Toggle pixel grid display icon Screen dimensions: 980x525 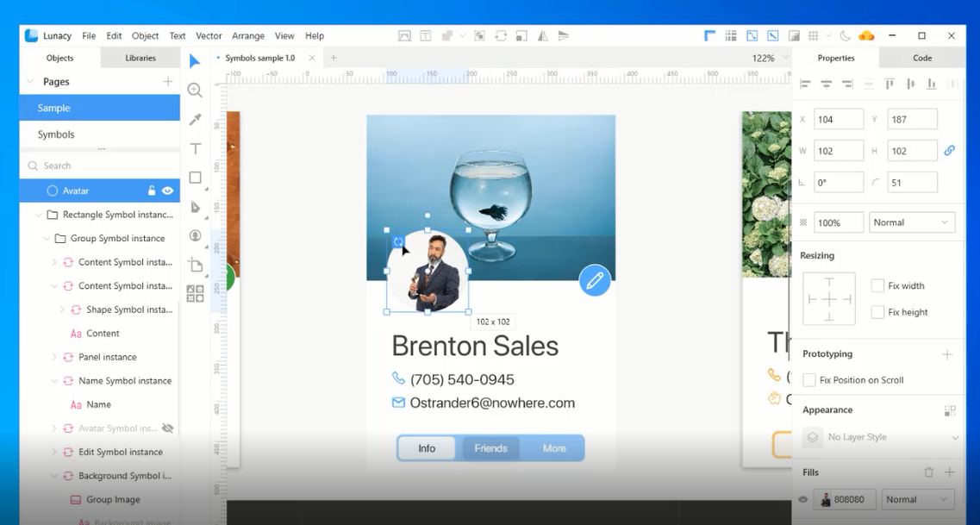point(813,36)
